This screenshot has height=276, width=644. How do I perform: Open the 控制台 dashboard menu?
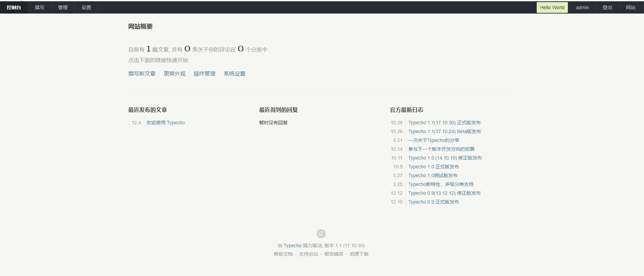(14, 7)
